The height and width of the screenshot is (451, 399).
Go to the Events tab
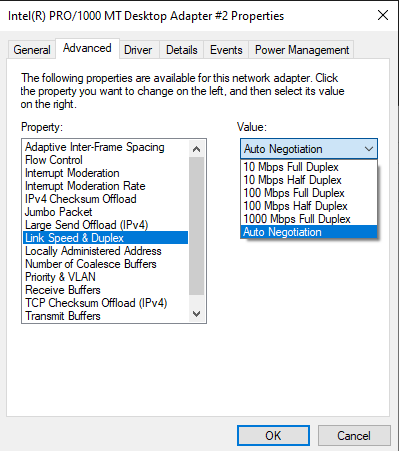(226, 50)
